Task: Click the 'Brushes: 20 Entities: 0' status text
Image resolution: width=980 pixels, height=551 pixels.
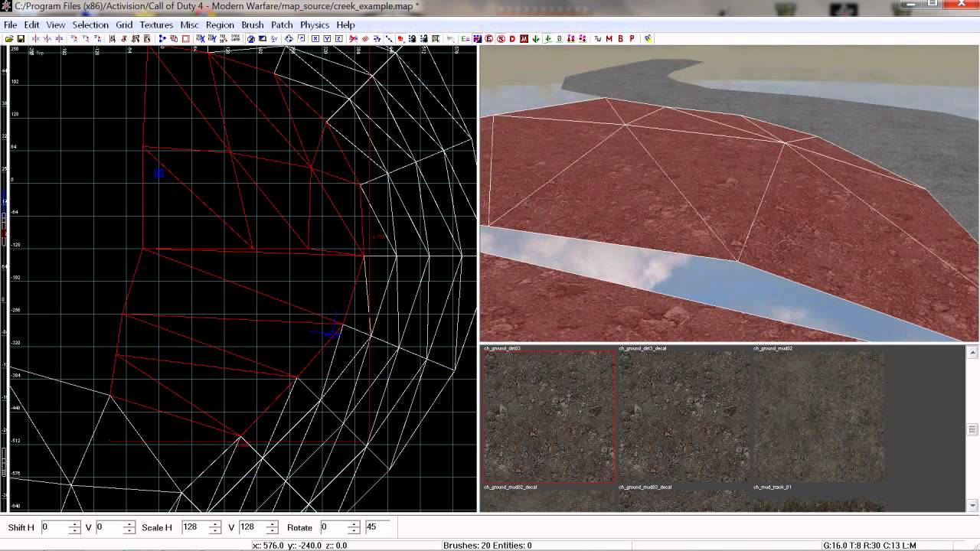Action: point(487,546)
